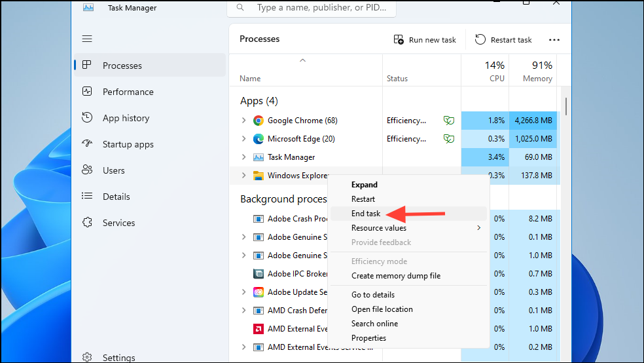Viewport: 644px width, 363px height.
Task: Click the red AMD External Events icon
Action: [259, 329]
